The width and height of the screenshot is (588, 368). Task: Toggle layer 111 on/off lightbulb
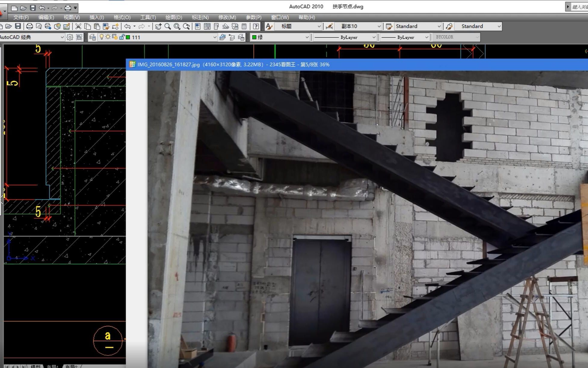point(102,37)
